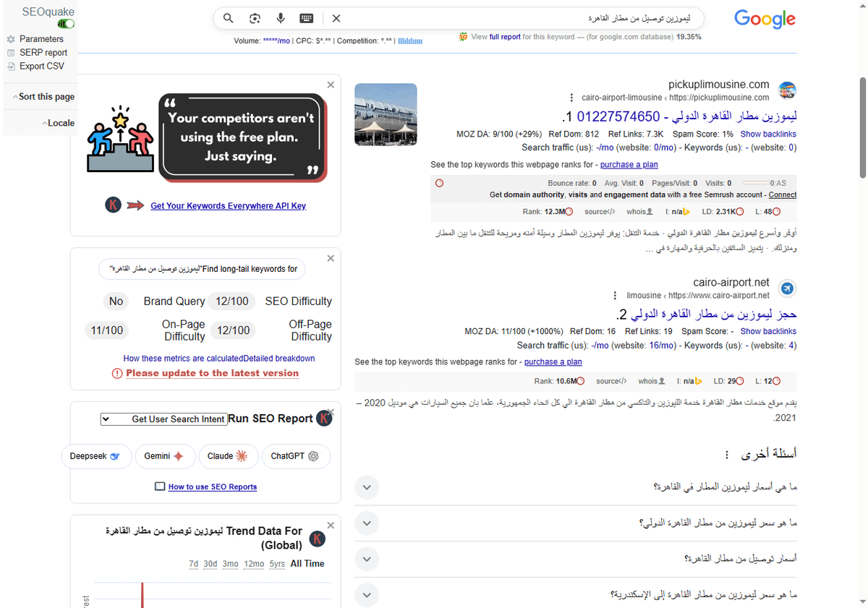Run SEO report with ChatGPT
This screenshot has height=608, width=868.
296,456
